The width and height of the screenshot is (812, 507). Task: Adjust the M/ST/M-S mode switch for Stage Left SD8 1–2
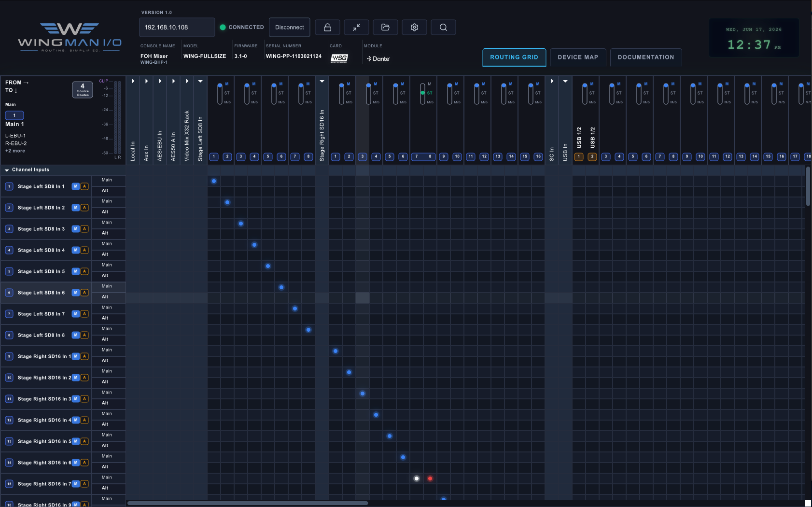coord(220,94)
